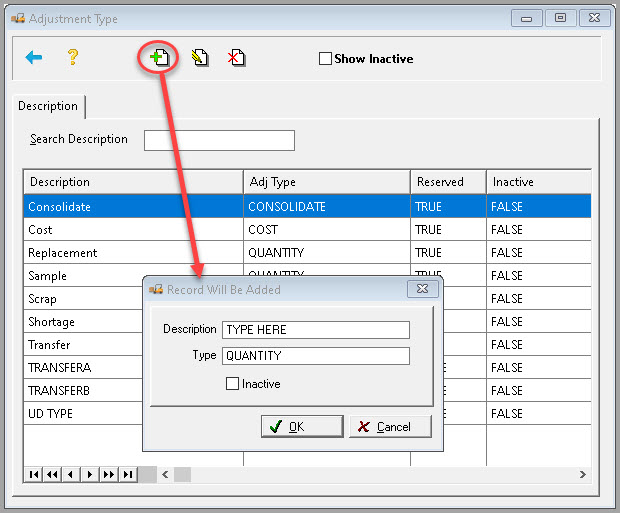This screenshot has width=620, height=513.
Task: Go back a page of records
Action: click(x=53, y=474)
